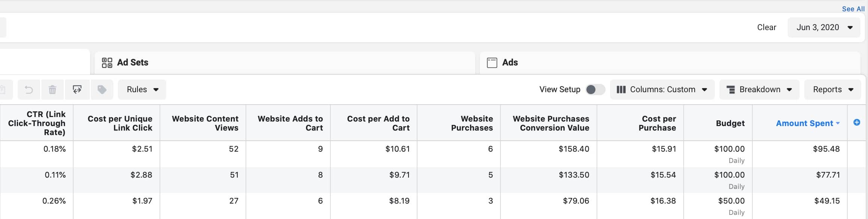868x219 pixels.
Task: Sort by the Amount Spent column header
Action: pyautogui.click(x=804, y=123)
